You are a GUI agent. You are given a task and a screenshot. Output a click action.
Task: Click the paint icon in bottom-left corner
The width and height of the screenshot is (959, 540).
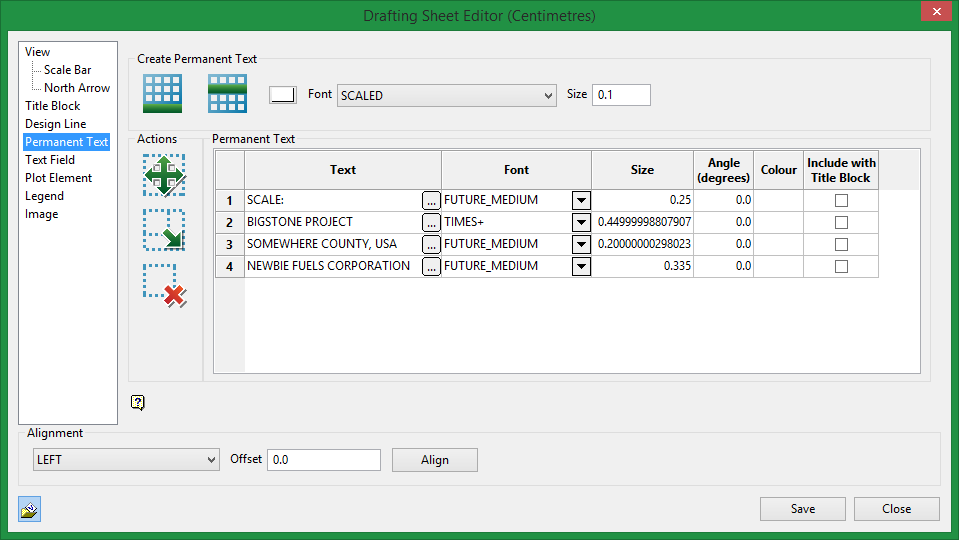pyautogui.click(x=29, y=510)
